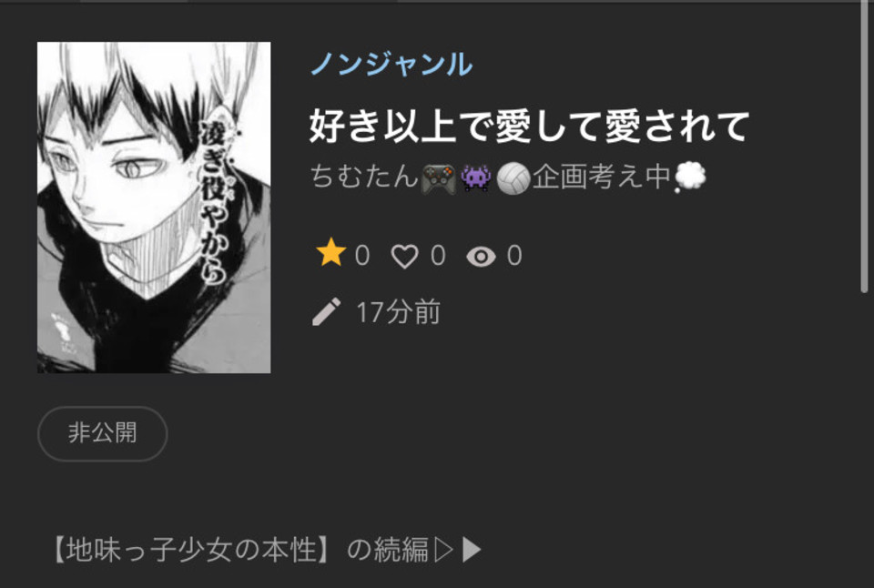
Task: Click the outlined triangle after 続編
Action: click(x=443, y=550)
